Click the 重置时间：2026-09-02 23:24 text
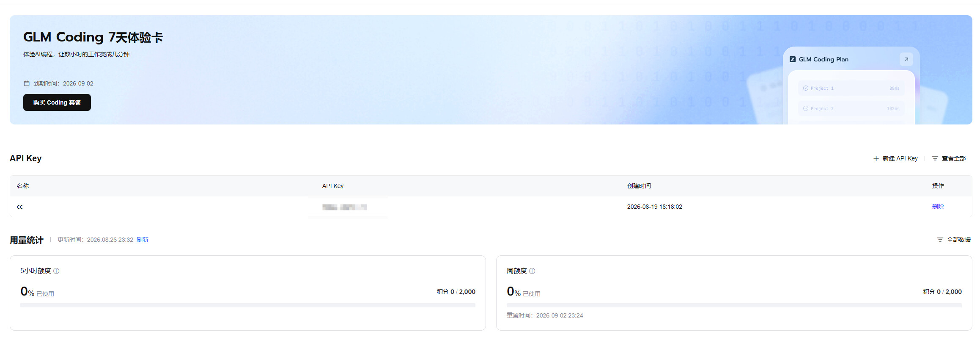980x337 pixels. pos(545,315)
